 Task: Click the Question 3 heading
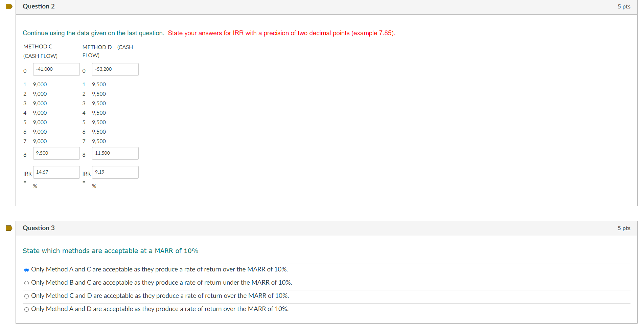pos(39,228)
